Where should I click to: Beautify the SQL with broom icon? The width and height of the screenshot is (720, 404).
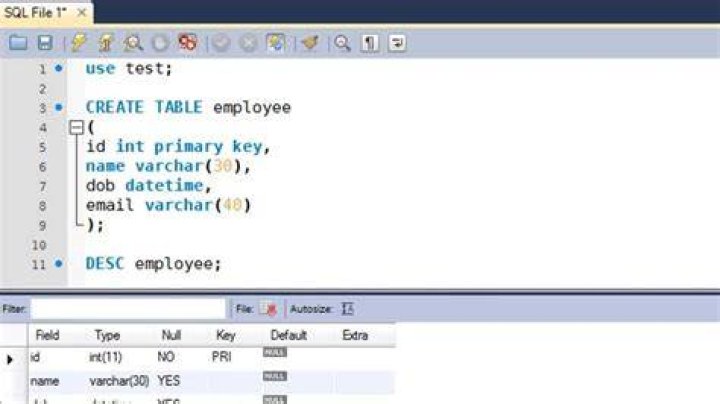[x=310, y=43]
